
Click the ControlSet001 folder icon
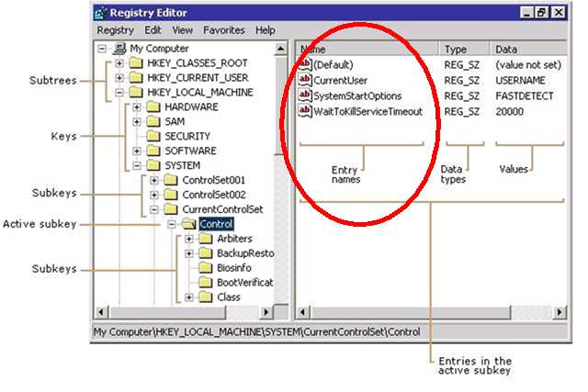click(171, 180)
